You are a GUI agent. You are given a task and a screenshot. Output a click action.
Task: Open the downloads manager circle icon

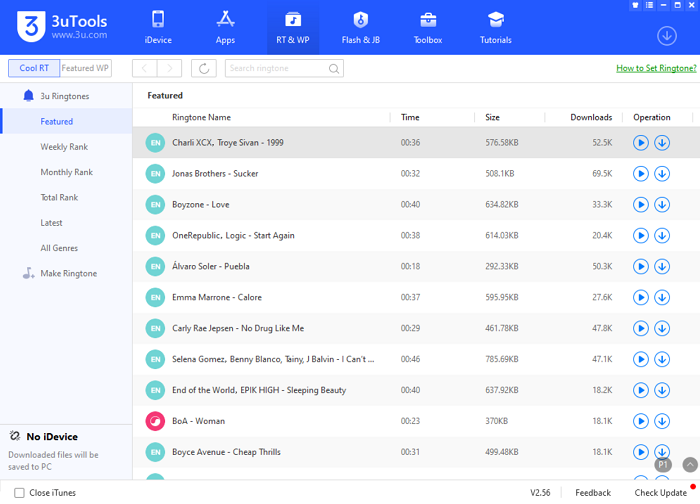click(667, 36)
